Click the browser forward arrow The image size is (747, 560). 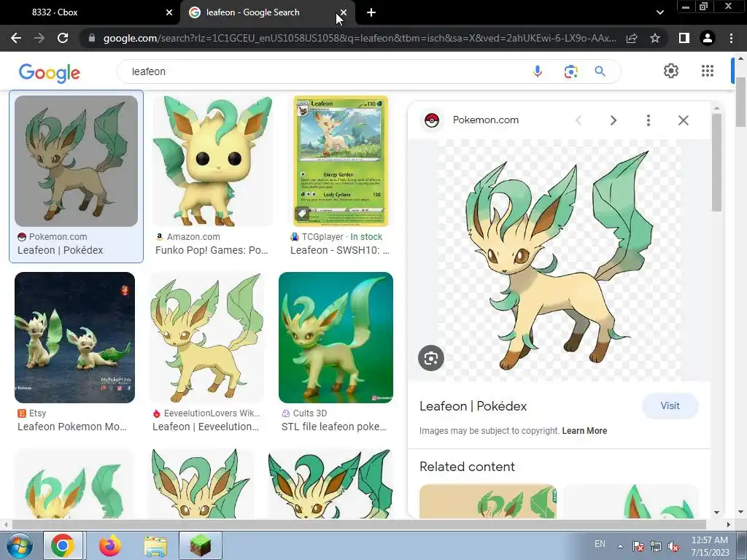point(39,38)
